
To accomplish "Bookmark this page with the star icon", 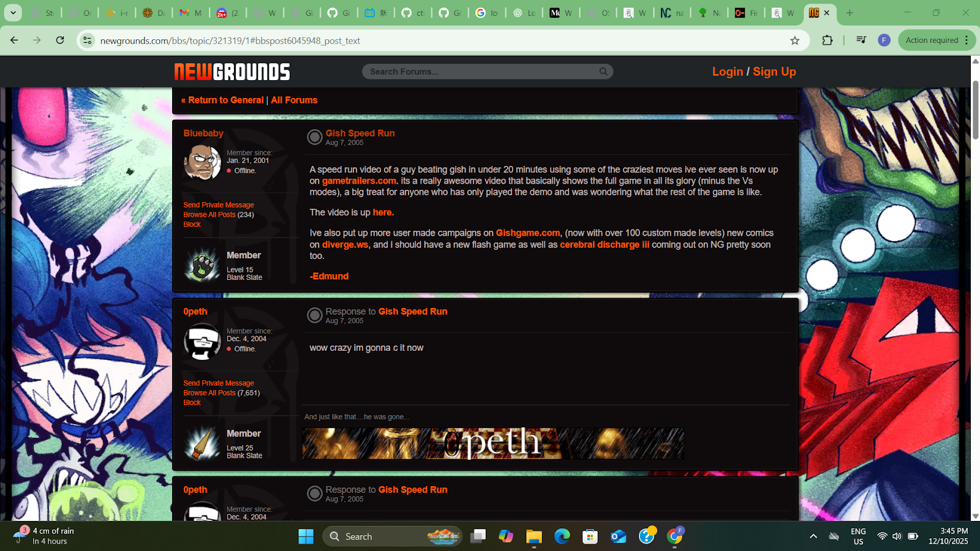I will pyautogui.click(x=794, y=40).
